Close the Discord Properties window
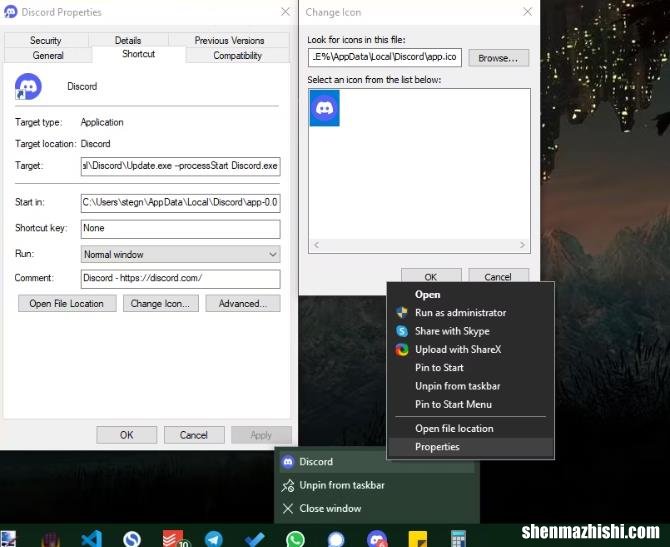This screenshot has height=547, width=670. tap(285, 12)
